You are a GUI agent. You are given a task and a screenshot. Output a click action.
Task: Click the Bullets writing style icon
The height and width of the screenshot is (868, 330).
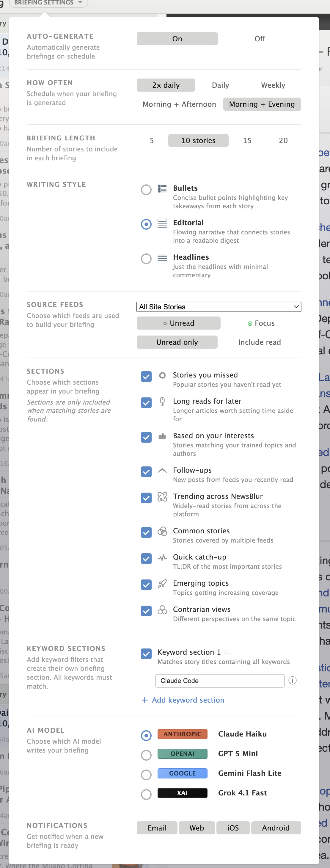click(x=162, y=189)
